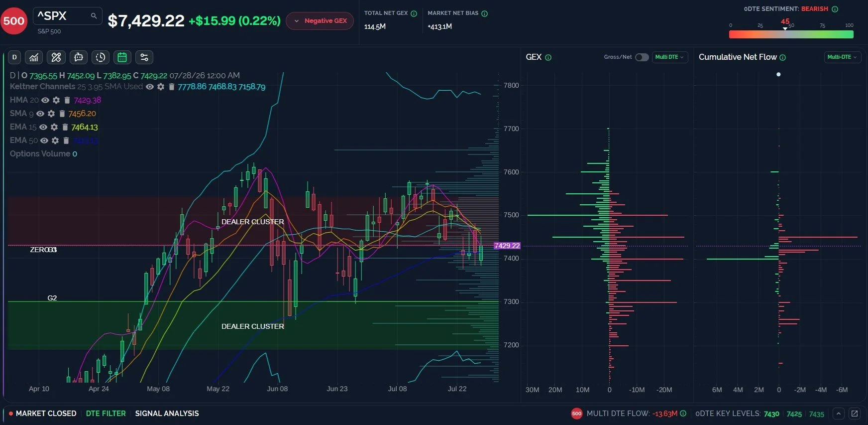Select the drawing tools pencil-ruler icon
The width and height of the screenshot is (868, 425).
point(56,57)
